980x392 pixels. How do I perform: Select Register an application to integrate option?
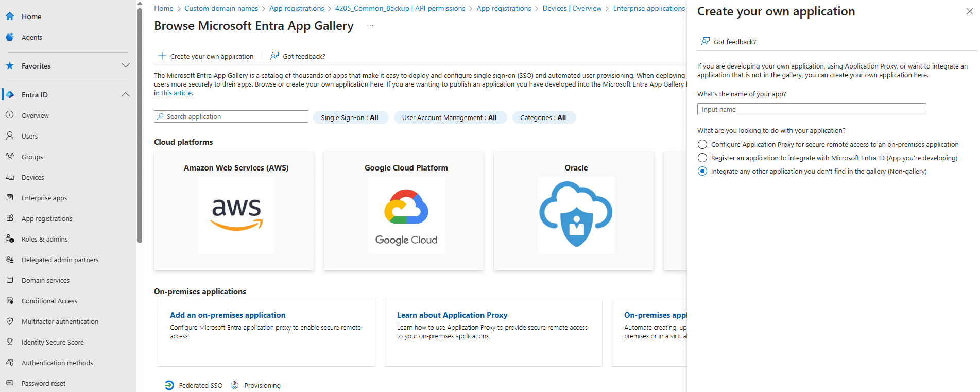(x=702, y=158)
